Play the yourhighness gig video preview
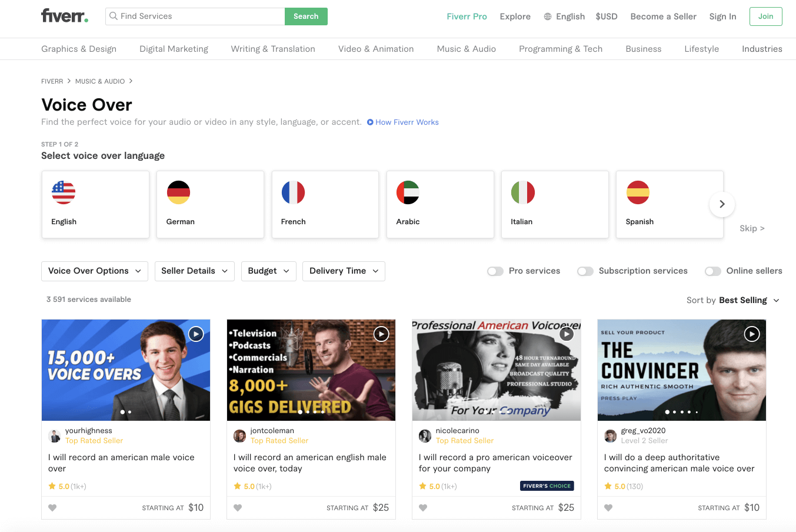Image resolution: width=796 pixels, height=532 pixels. coord(196,334)
